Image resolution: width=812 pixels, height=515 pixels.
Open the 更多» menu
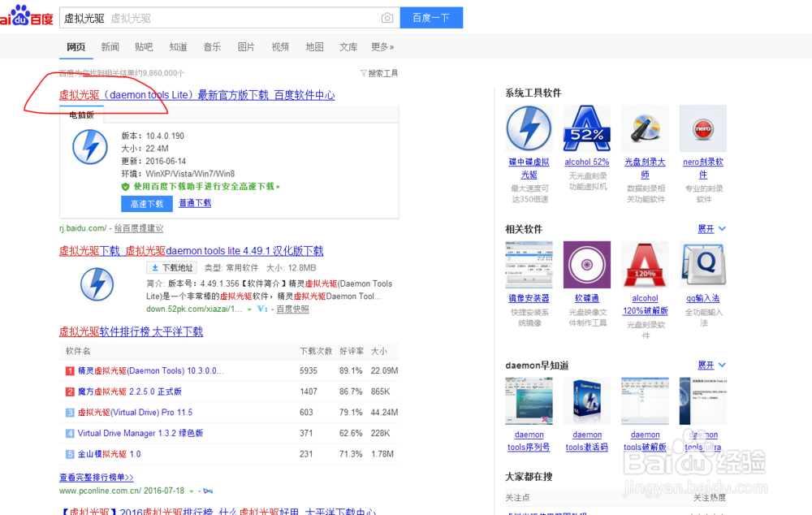pos(382,47)
